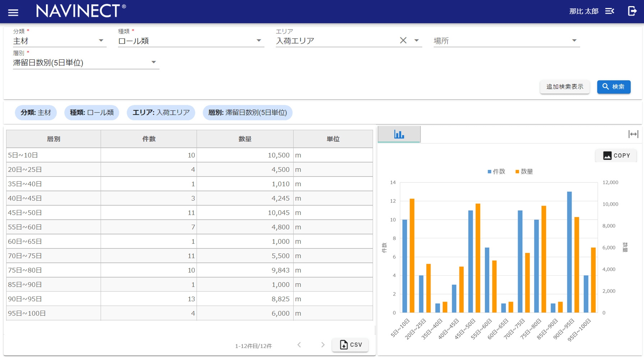Click the logout icon
644x357 pixels.
632,11
